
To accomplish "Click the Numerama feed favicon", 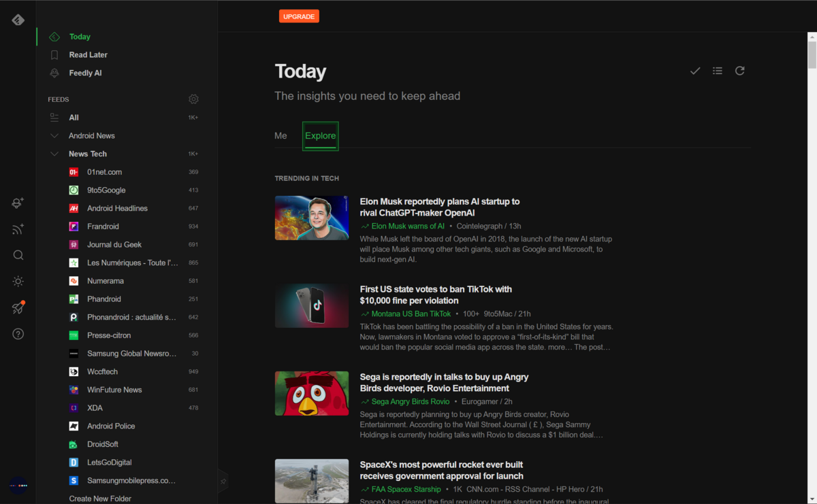I will [x=74, y=281].
